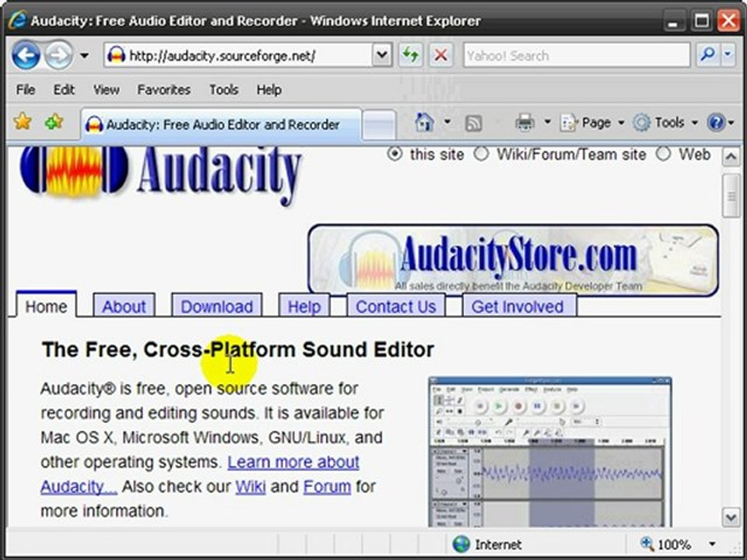The image size is (747, 560).
Task: Open the Tools menu in menu bar
Action: click(x=223, y=89)
